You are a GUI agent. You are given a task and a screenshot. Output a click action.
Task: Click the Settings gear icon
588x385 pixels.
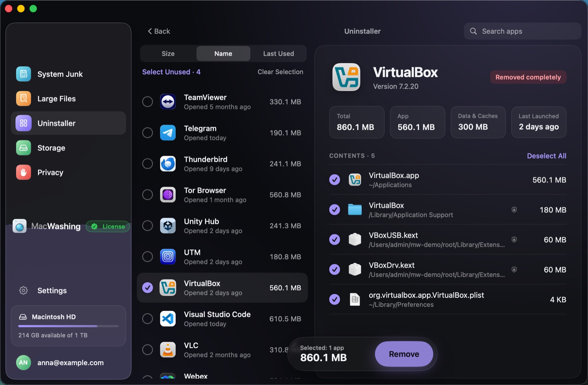coord(24,290)
